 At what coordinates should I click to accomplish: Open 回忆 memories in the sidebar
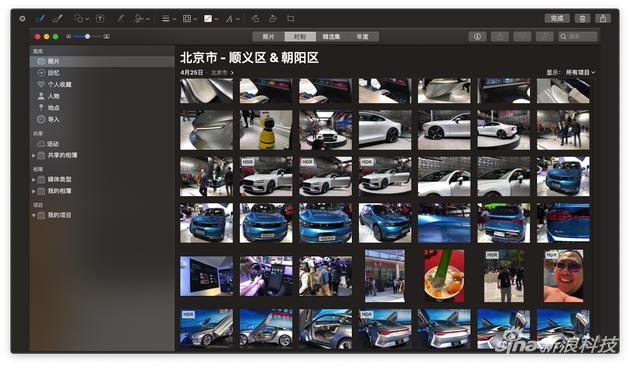(x=102, y=73)
